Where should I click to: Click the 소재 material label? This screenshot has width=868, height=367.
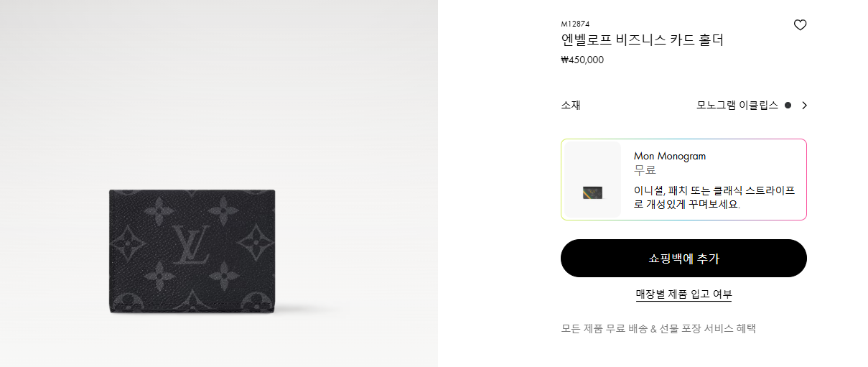click(x=570, y=106)
